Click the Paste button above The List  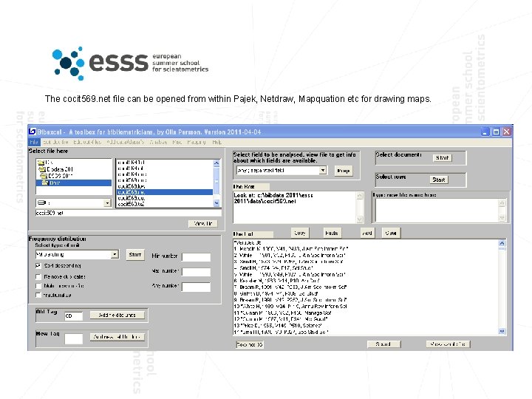click(x=332, y=233)
